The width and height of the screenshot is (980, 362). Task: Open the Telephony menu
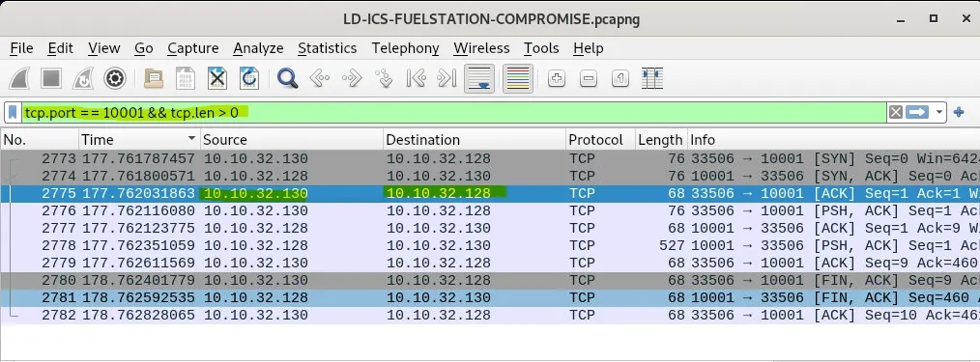pyautogui.click(x=405, y=48)
